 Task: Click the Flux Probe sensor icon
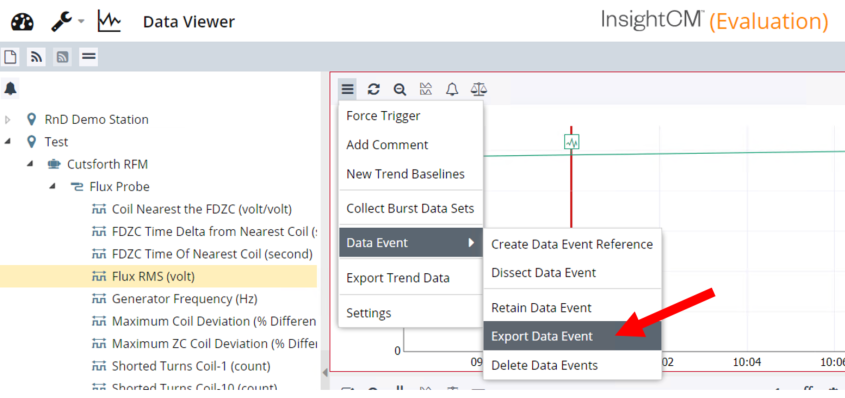pos(78,187)
